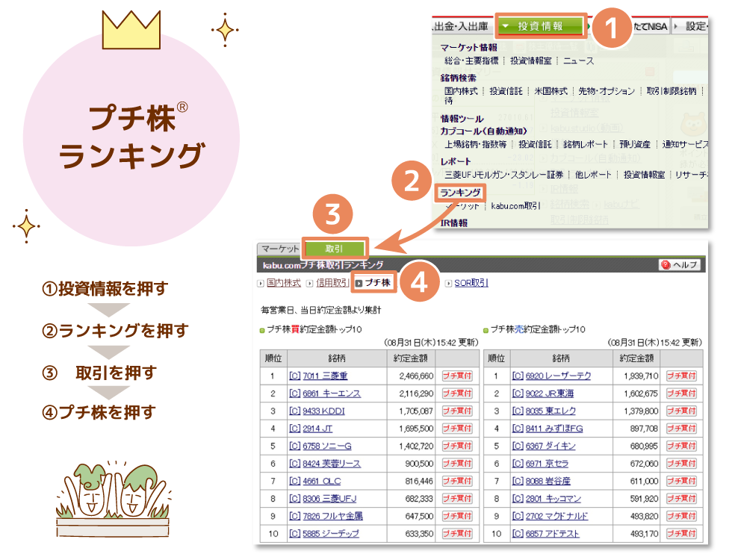Open stock link 7011 三菱重
Viewport: 732px width, 560px height.
[x=325, y=376]
